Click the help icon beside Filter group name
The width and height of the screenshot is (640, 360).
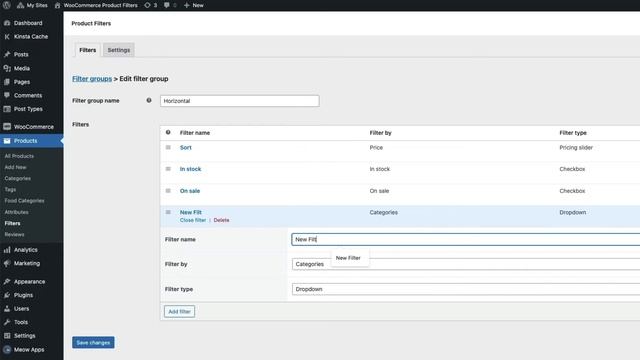pos(149,100)
